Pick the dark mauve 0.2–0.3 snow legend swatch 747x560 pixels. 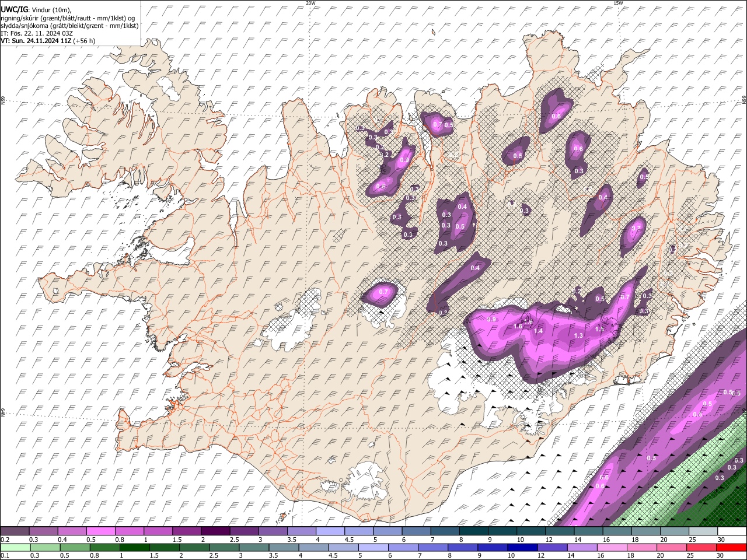(x=15, y=531)
